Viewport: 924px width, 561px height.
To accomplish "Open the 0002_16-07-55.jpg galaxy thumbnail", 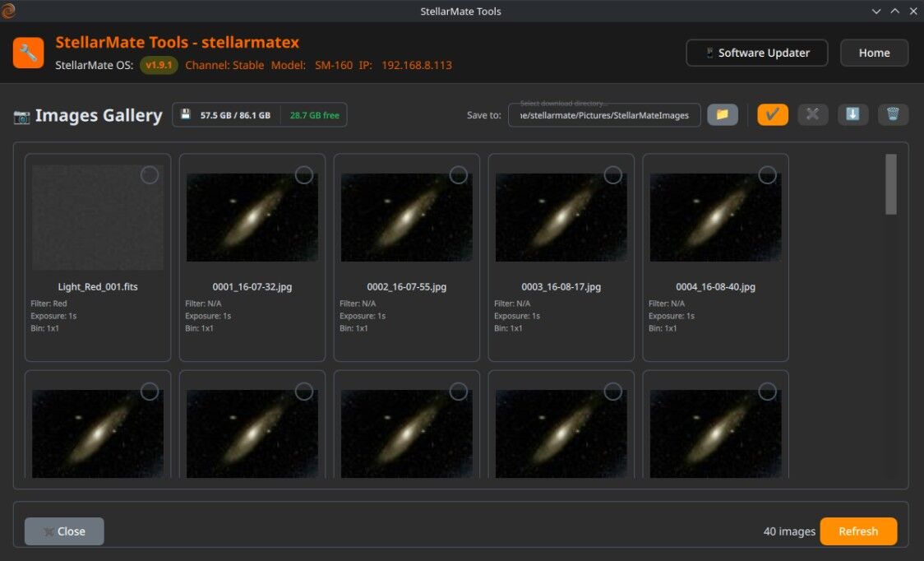I will pos(407,217).
